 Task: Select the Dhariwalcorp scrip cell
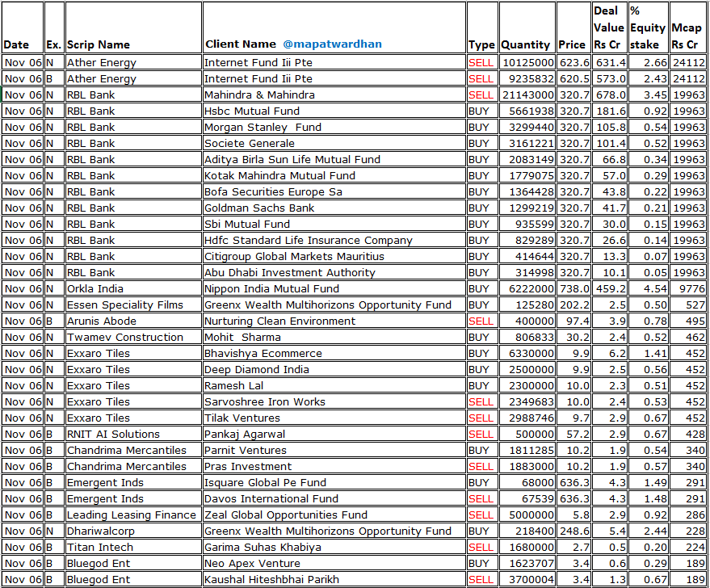pos(133,531)
